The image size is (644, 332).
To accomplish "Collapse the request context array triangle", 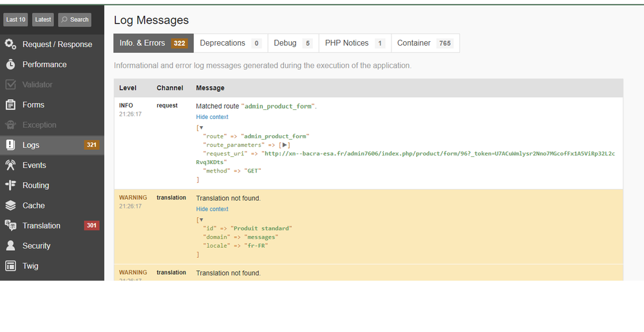I will (202, 127).
